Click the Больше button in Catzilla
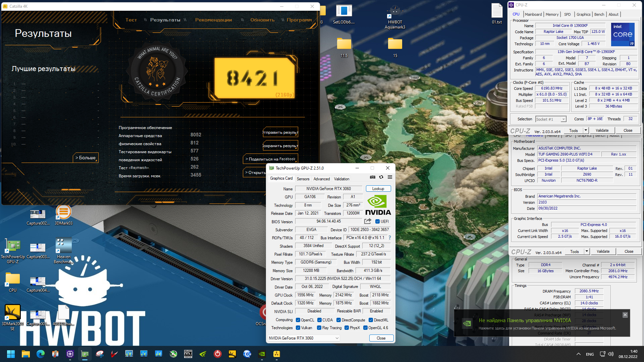Viewport: 644px width, 362px height. [86, 158]
